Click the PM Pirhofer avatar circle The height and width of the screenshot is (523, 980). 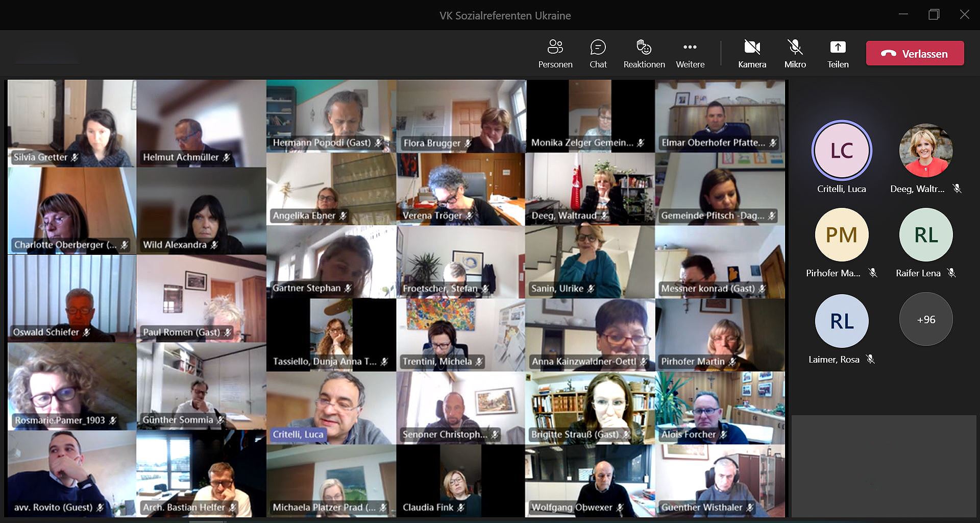click(x=841, y=235)
